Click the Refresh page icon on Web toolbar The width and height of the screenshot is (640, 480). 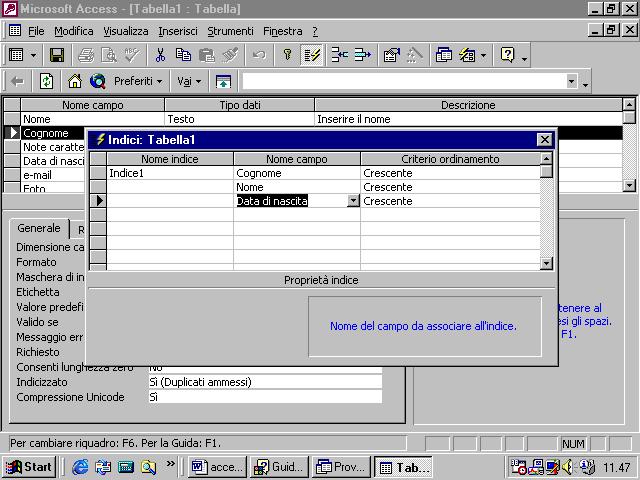pos(46,81)
